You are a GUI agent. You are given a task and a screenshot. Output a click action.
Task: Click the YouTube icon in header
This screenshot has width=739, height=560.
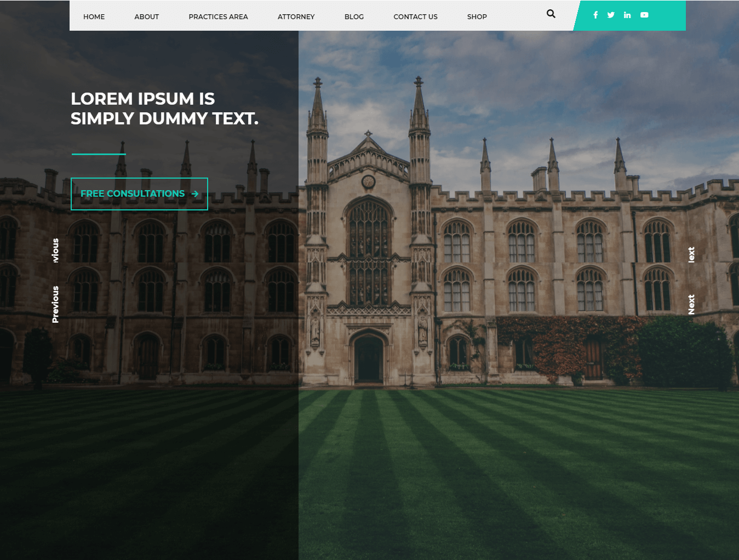pos(644,15)
